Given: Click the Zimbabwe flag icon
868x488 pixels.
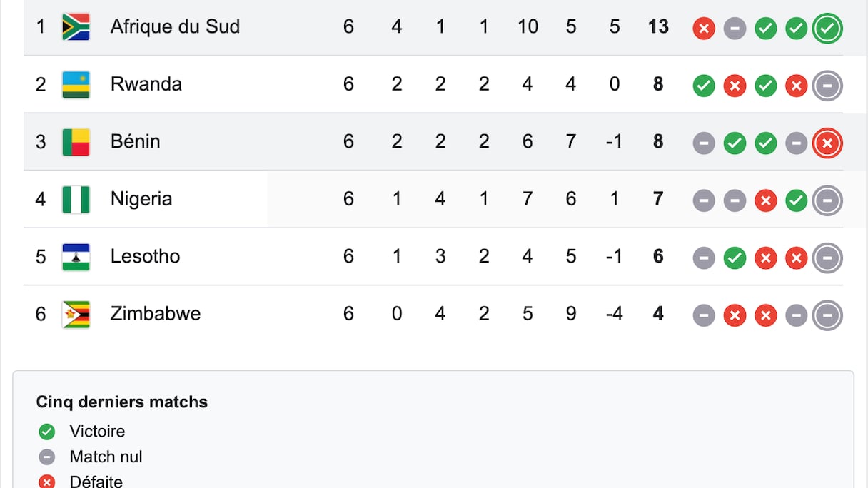Looking at the screenshot, I should 76,314.
